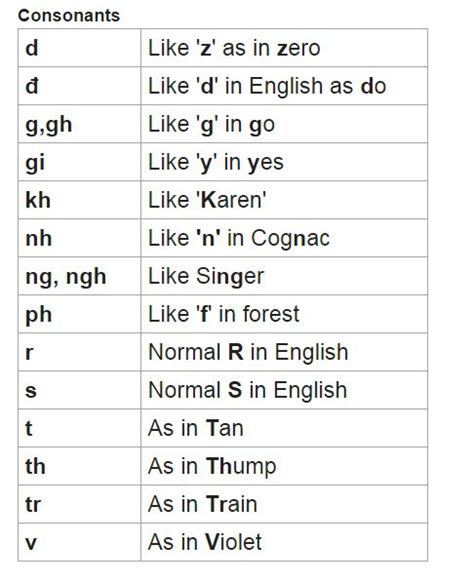
Task: Select the 'kh' consonant cell
Action: [x=80, y=200]
